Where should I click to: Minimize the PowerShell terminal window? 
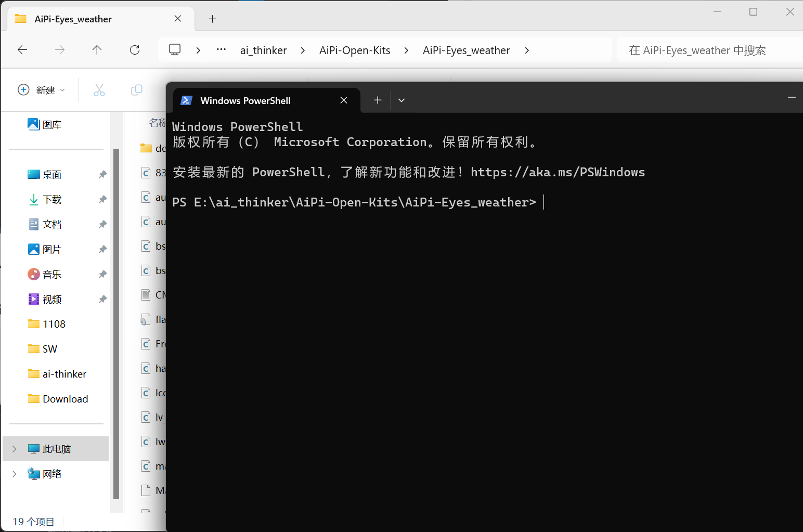point(792,97)
